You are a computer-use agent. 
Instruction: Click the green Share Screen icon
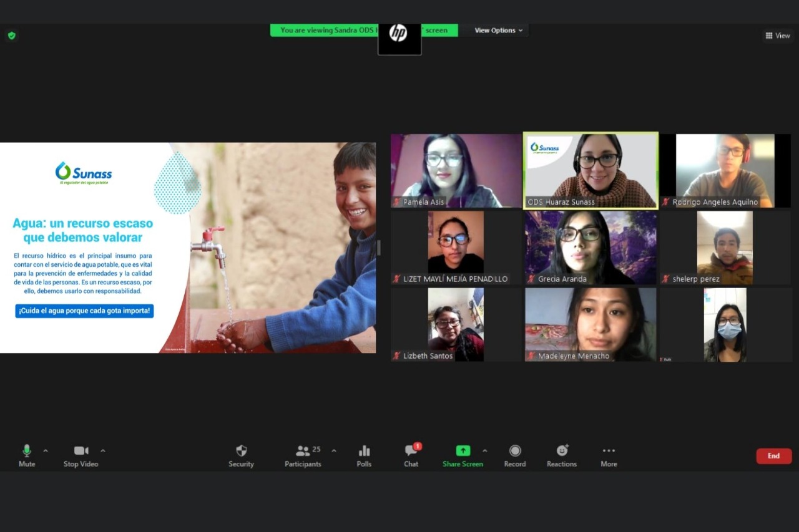463,451
